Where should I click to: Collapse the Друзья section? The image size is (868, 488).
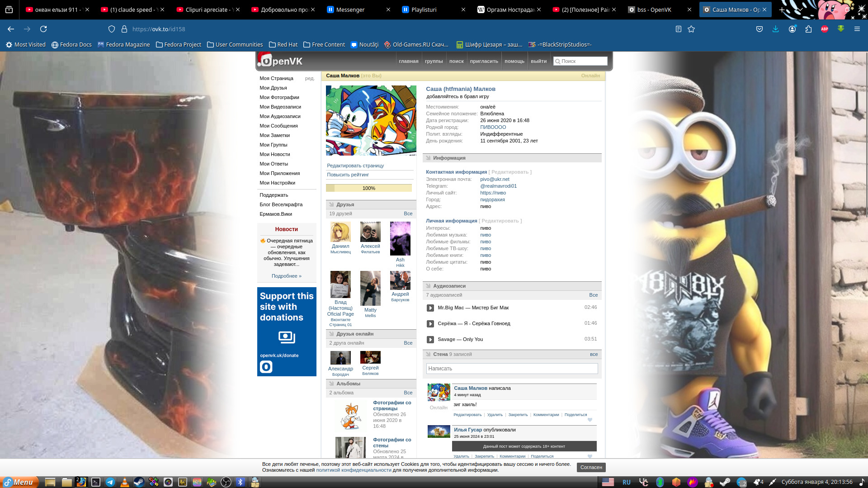[331, 204]
